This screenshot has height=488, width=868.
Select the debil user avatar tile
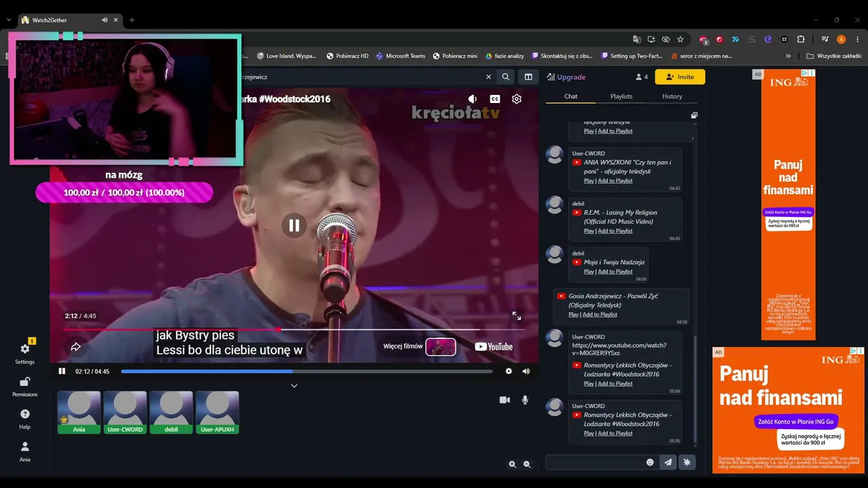(172, 412)
